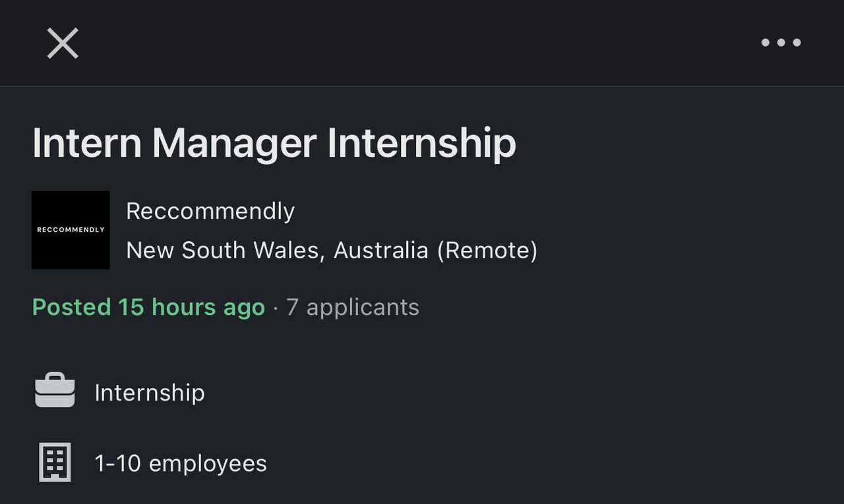Screen dimensions: 844x504
Task: Select the briefcase employment type icon
Action: point(55,391)
